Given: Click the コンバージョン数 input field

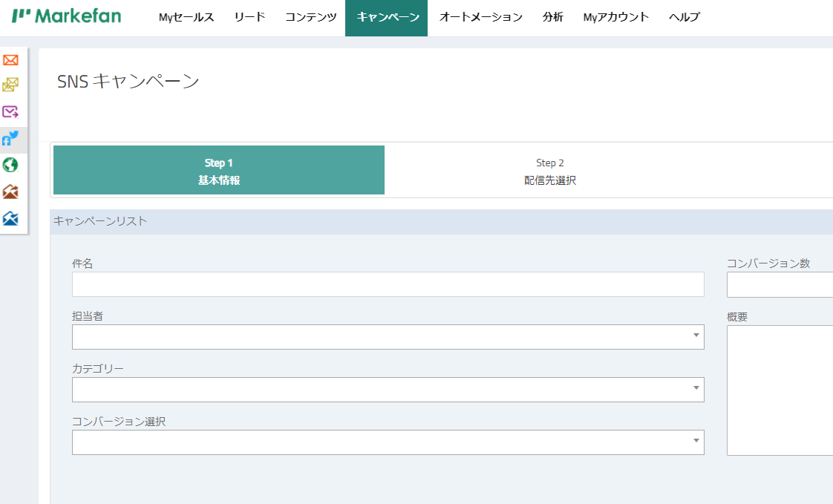Looking at the screenshot, I should [x=780, y=285].
